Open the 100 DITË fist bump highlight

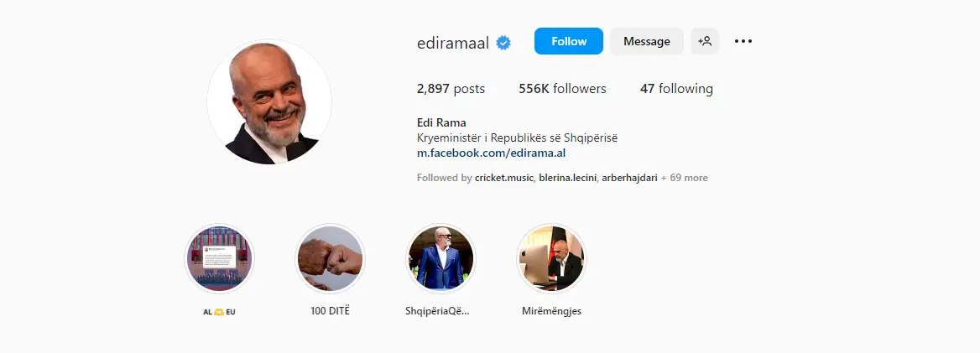(330, 258)
